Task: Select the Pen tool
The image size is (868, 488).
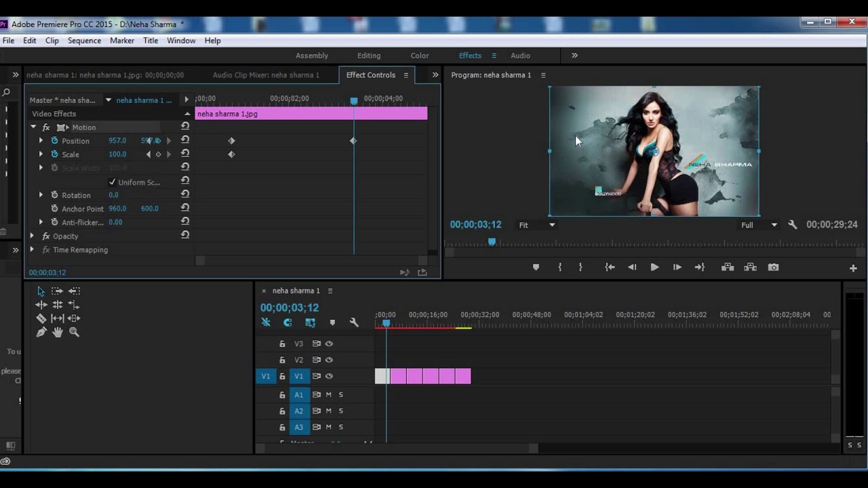Action: click(41, 332)
